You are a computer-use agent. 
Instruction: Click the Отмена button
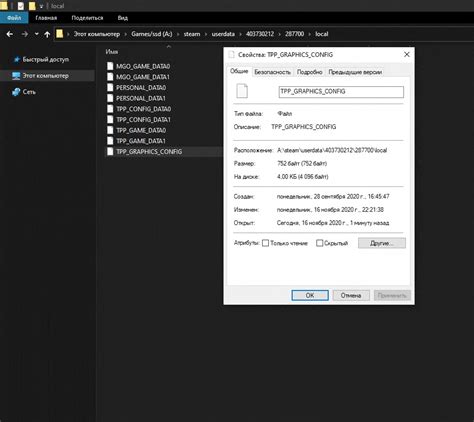tap(351, 295)
